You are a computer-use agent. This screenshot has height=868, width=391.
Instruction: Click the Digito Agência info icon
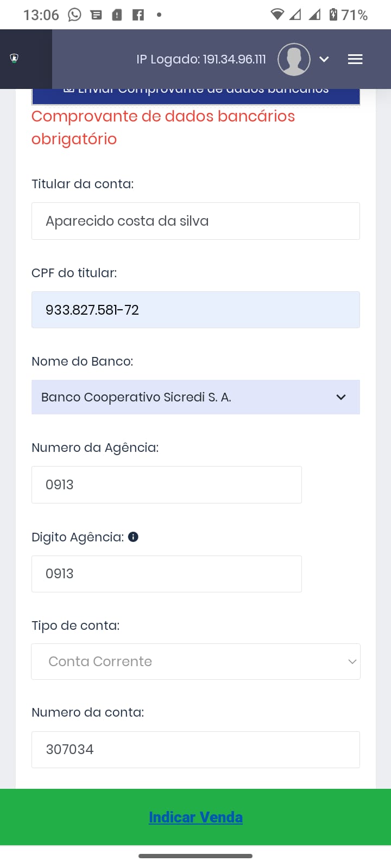[133, 537]
